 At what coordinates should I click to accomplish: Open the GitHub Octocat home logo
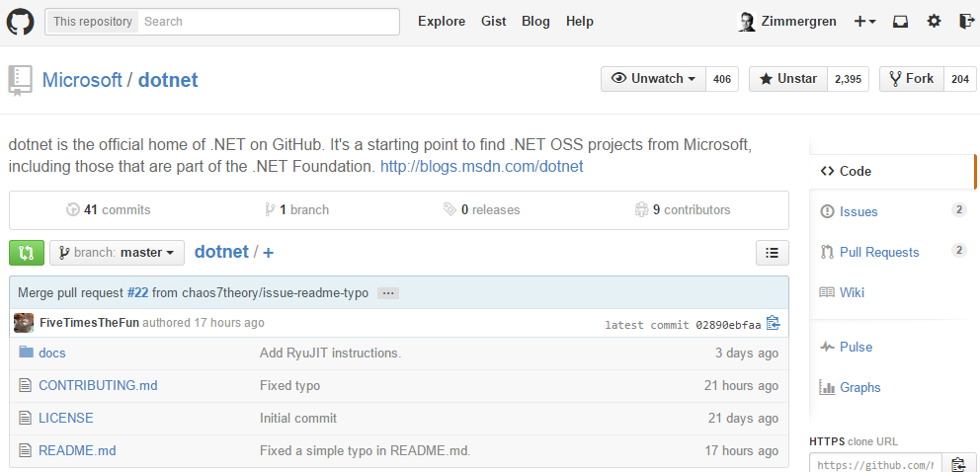pyautogui.click(x=20, y=22)
